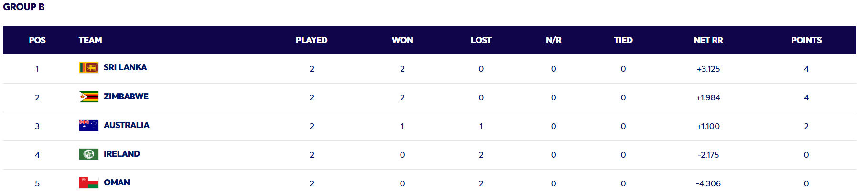Click Oman's net run rate -4.306
Screen dimensions: 868x194
[x=708, y=183]
